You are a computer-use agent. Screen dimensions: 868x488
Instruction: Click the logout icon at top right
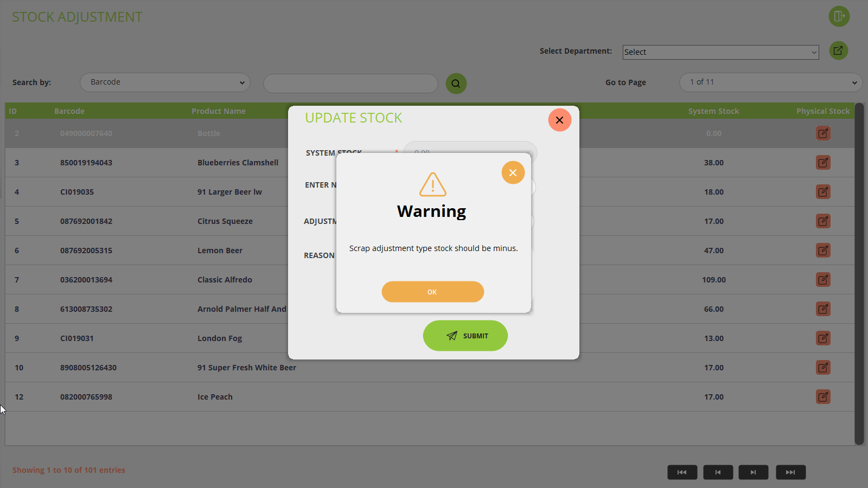click(x=839, y=16)
